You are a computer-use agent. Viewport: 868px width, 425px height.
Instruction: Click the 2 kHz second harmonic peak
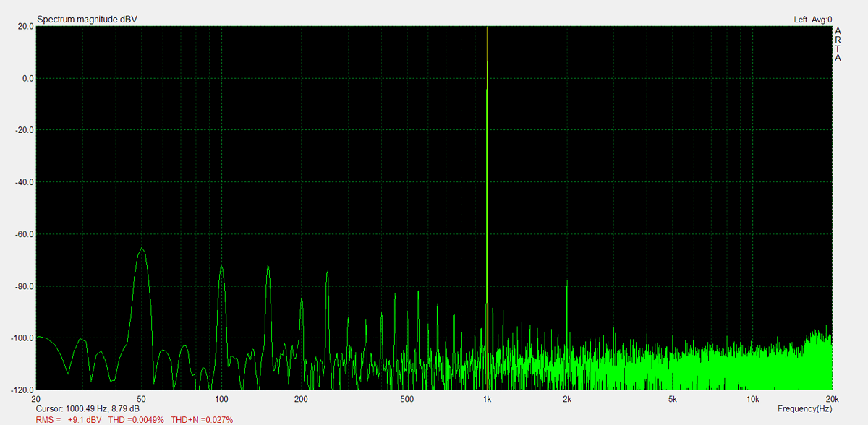pyautogui.click(x=567, y=283)
